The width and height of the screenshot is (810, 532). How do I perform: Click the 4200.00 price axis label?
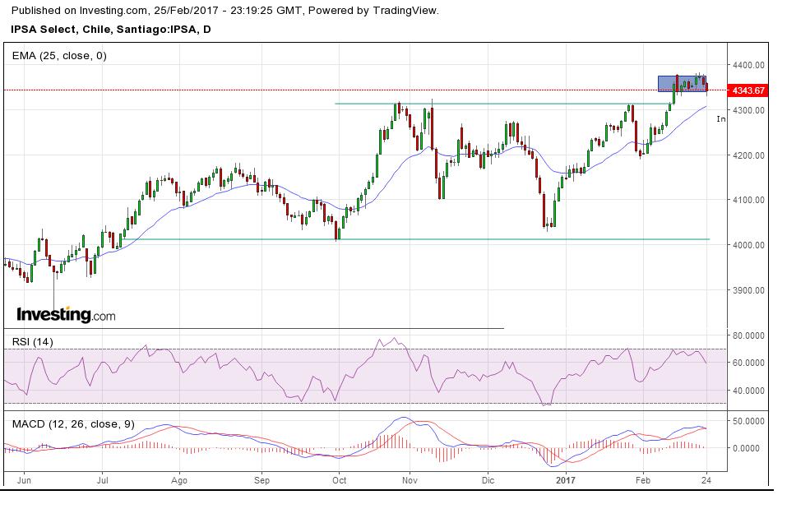[x=748, y=155]
